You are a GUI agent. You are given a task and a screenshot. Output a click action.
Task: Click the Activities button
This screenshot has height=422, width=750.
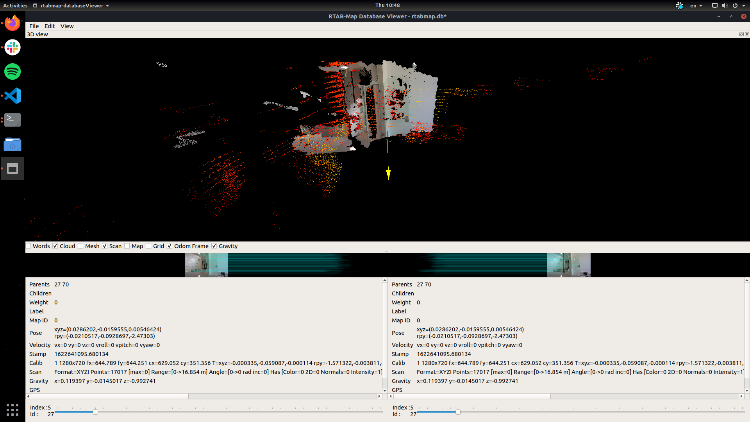coord(13,4)
